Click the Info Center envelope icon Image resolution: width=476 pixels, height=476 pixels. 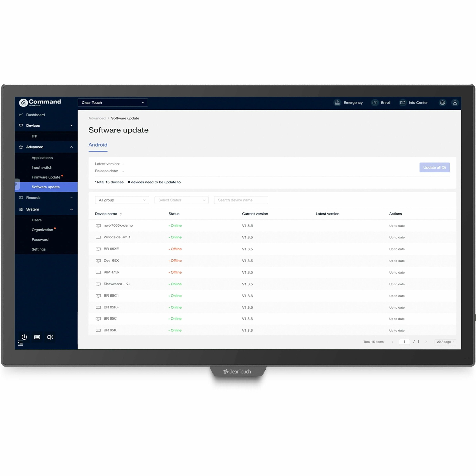[403, 103]
